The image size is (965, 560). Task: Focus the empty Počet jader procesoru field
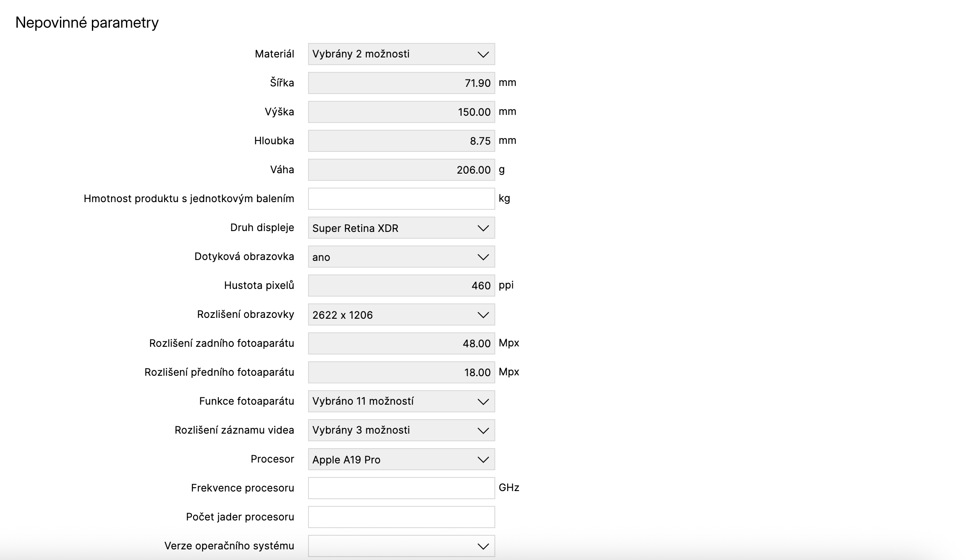[x=401, y=517]
